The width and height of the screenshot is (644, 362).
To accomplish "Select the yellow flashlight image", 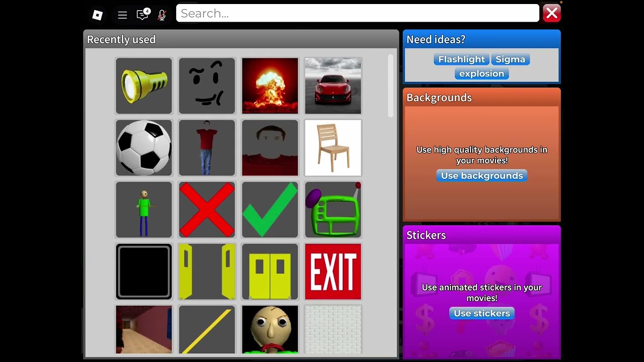I will 144,86.
